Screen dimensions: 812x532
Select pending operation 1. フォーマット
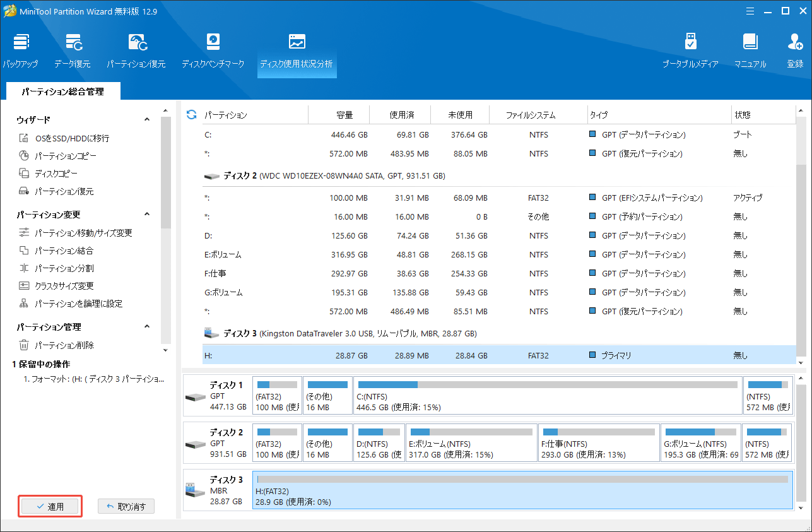[94, 379]
